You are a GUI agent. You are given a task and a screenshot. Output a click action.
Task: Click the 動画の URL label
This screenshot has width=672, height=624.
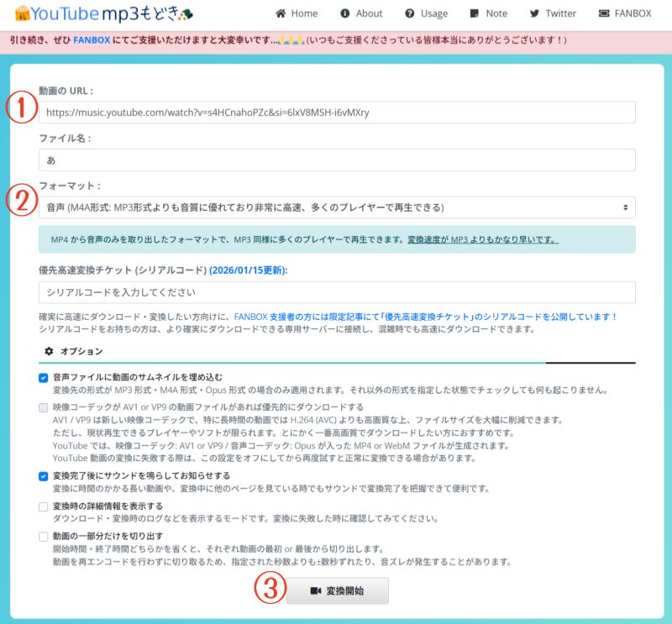(x=66, y=91)
